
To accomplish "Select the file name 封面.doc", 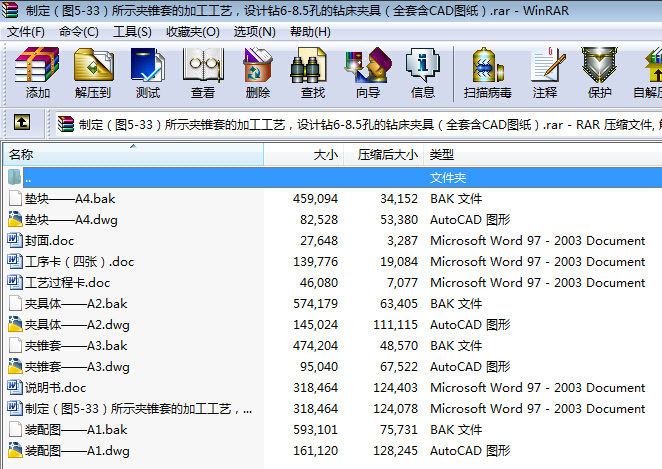I will click(49, 241).
